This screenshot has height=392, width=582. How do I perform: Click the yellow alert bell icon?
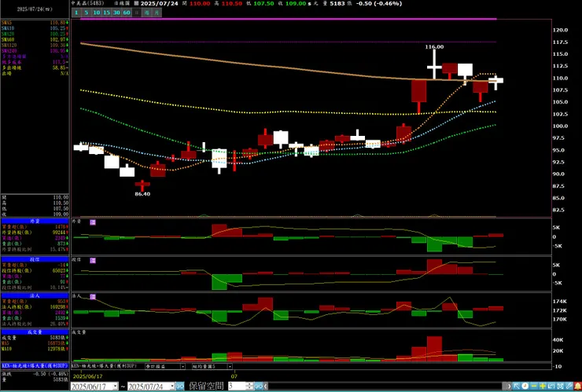(x=577, y=386)
